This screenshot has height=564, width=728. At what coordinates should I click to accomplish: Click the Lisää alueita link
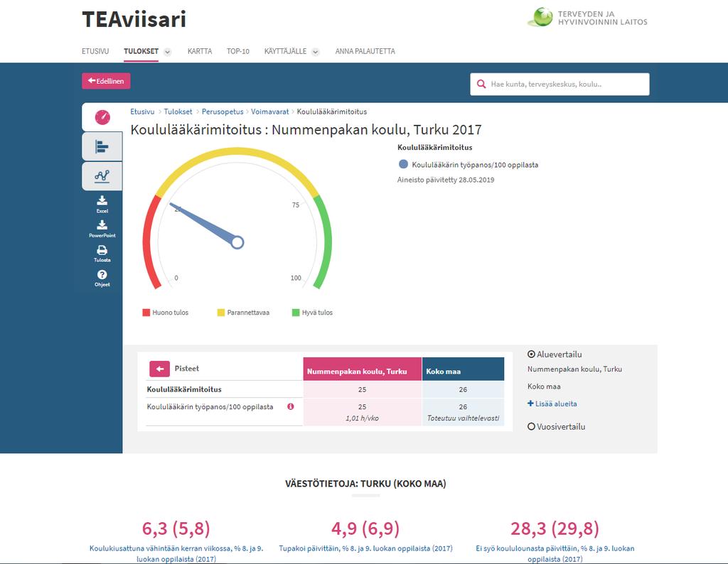tap(556, 403)
